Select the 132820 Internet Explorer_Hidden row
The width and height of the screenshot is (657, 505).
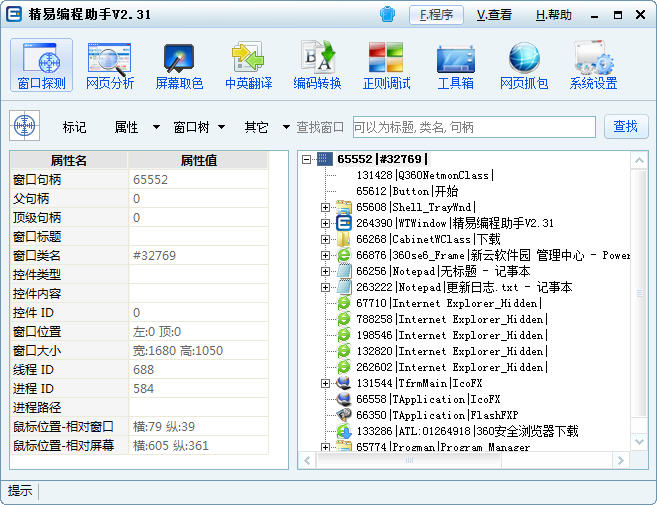coord(452,351)
